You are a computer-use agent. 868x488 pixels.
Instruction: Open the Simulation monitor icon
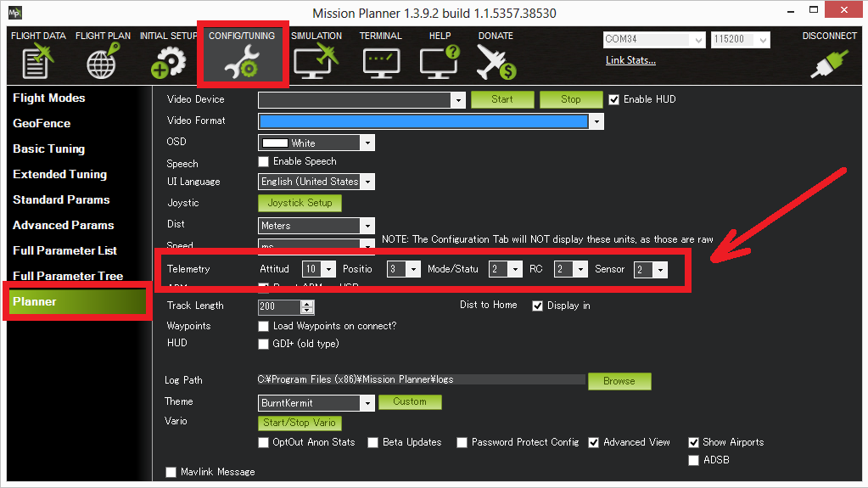[x=316, y=61]
